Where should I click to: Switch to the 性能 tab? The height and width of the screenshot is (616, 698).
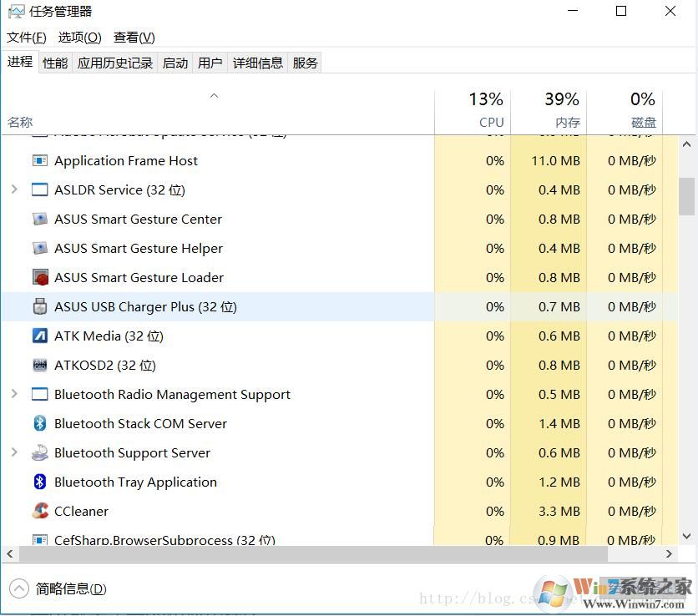54,62
